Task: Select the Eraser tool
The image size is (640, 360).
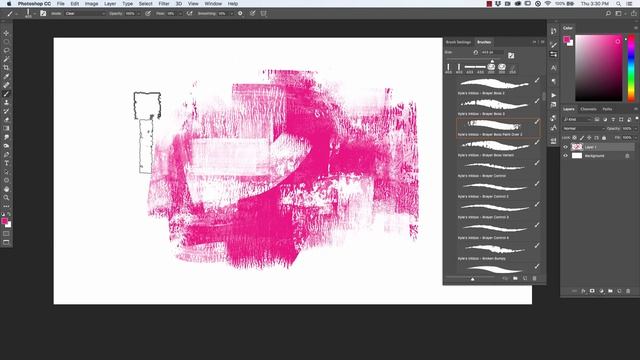Action: click(x=6, y=120)
